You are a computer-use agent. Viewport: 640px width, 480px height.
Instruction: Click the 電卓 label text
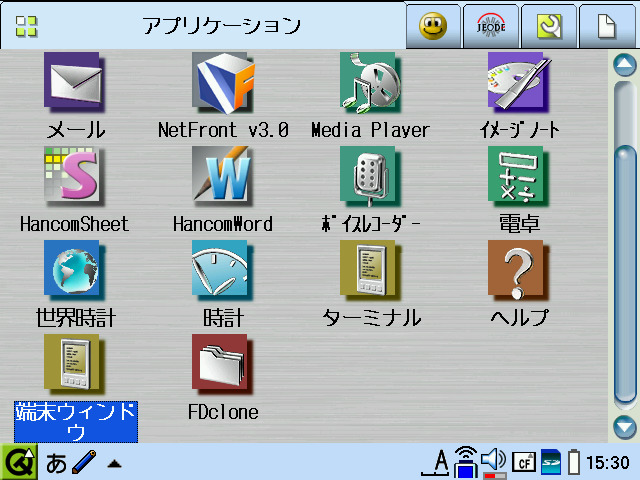tap(519, 224)
